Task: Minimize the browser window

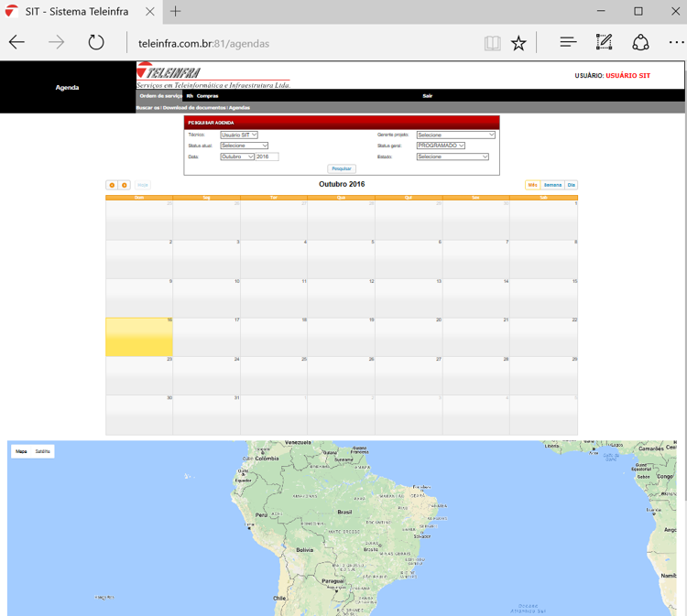Action: [601, 11]
